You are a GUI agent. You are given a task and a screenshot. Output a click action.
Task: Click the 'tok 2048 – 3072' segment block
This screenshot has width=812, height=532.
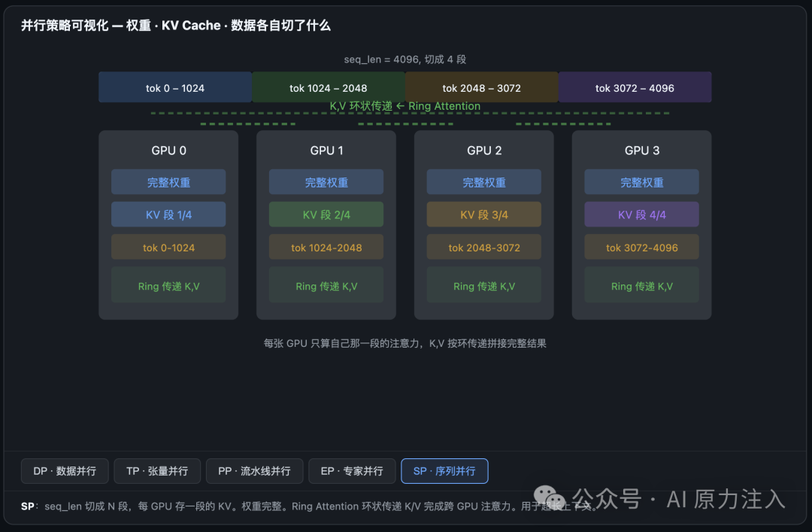482,87
